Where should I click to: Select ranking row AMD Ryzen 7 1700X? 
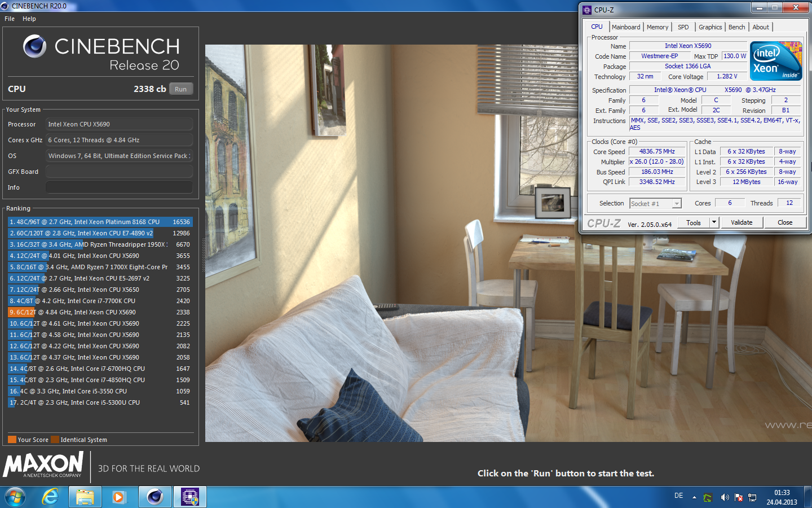[x=100, y=267]
